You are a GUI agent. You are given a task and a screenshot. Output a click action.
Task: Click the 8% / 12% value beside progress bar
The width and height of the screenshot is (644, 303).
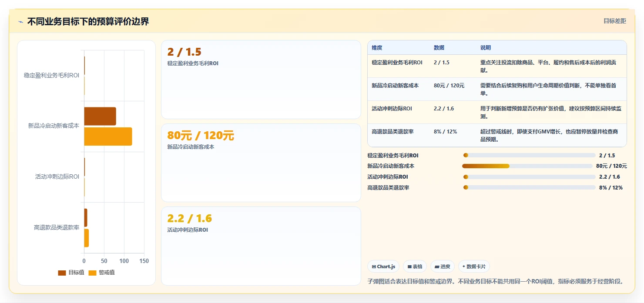[x=611, y=188]
